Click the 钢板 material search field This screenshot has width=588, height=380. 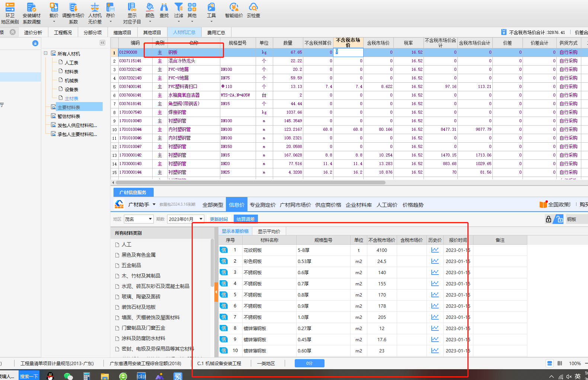pos(577,219)
